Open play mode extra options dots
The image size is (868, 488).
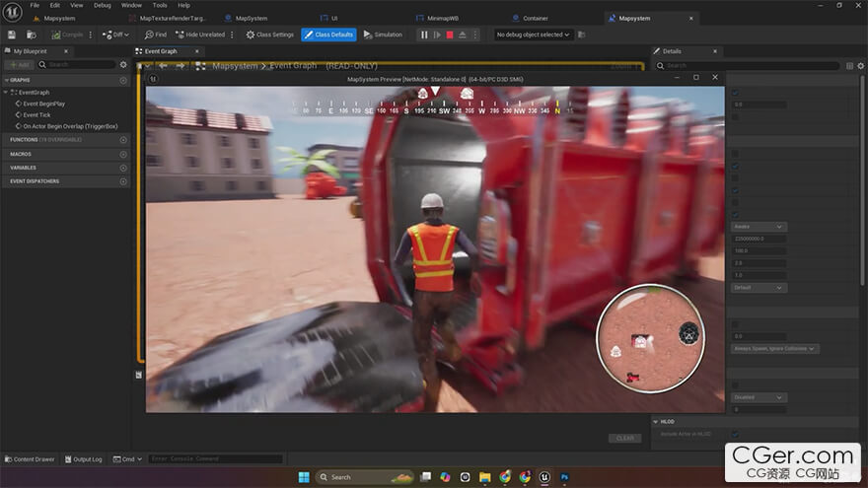click(475, 35)
